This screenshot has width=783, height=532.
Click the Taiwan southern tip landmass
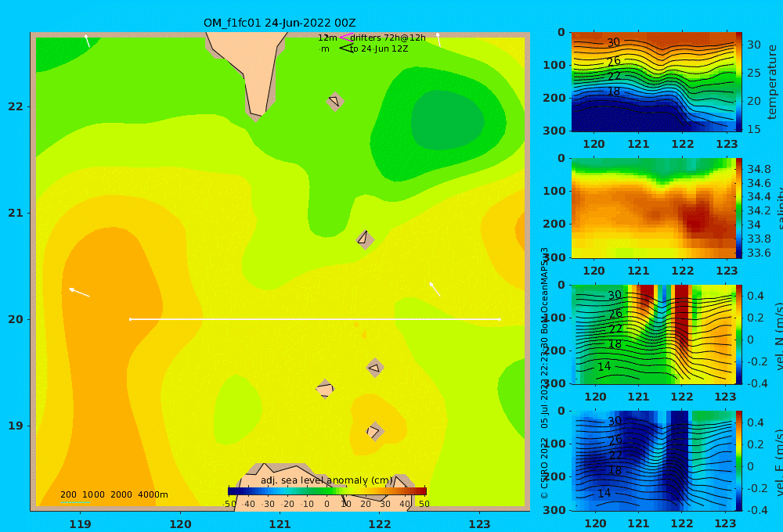point(254,70)
